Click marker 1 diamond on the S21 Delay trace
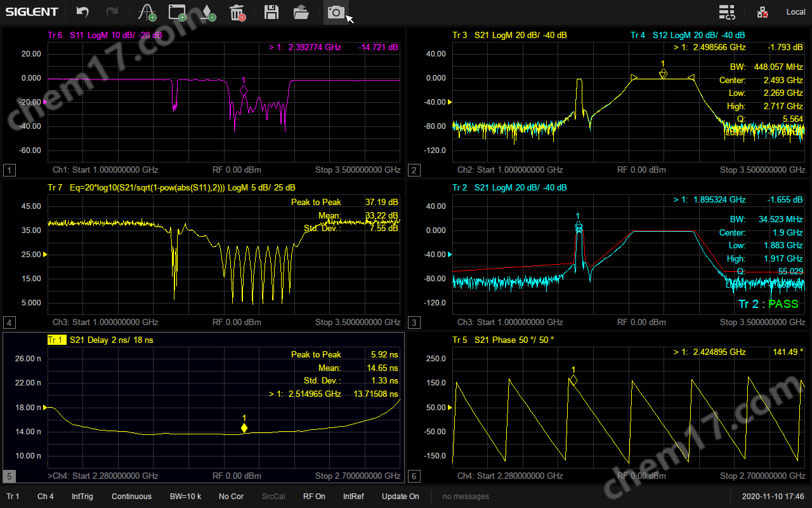 click(x=244, y=428)
